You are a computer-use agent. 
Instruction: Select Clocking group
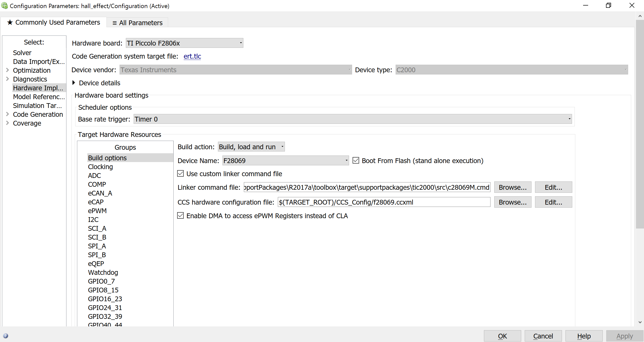coord(100,167)
